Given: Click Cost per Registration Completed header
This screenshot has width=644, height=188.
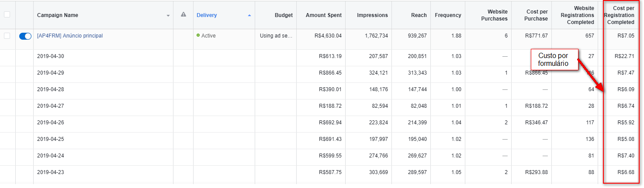Looking at the screenshot, I should pyautogui.click(x=622, y=15).
